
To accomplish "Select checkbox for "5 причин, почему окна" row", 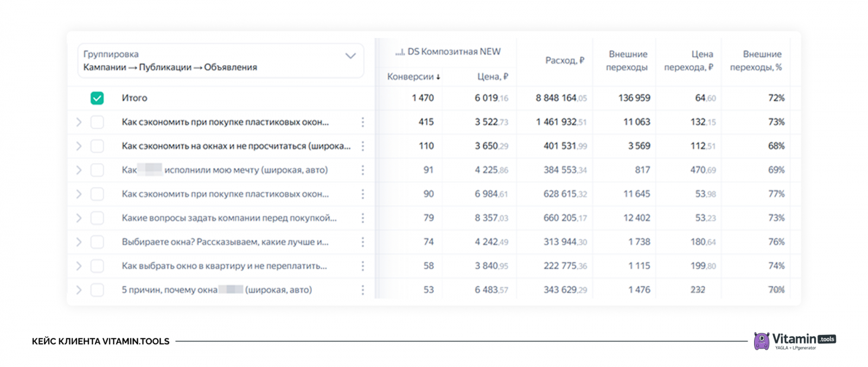I will coord(97,290).
